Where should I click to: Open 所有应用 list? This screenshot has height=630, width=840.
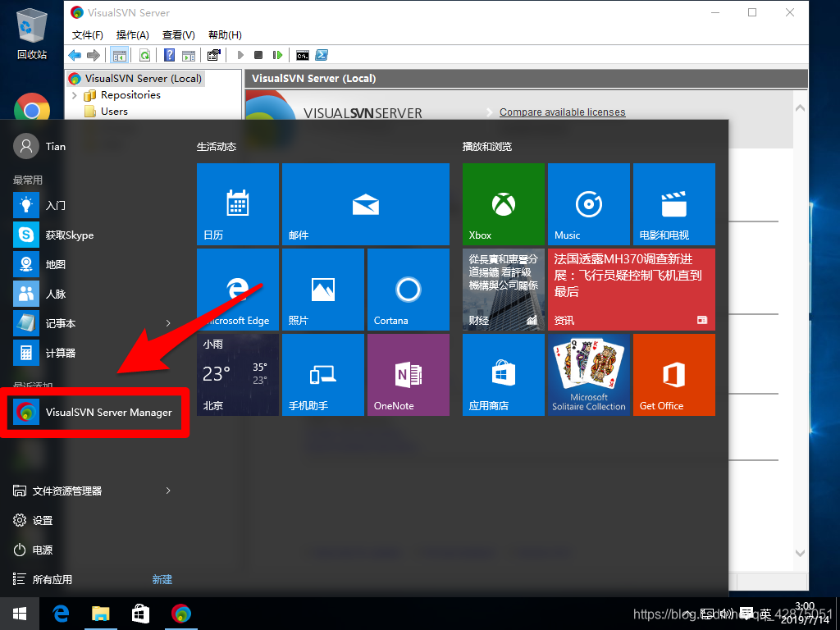(x=43, y=579)
